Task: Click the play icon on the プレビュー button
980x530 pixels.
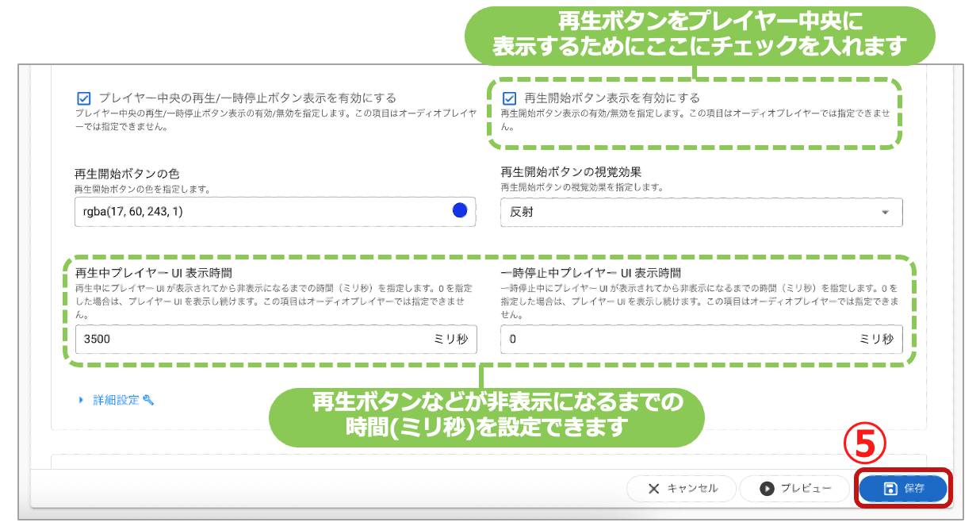Action: (x=768, y=489)
